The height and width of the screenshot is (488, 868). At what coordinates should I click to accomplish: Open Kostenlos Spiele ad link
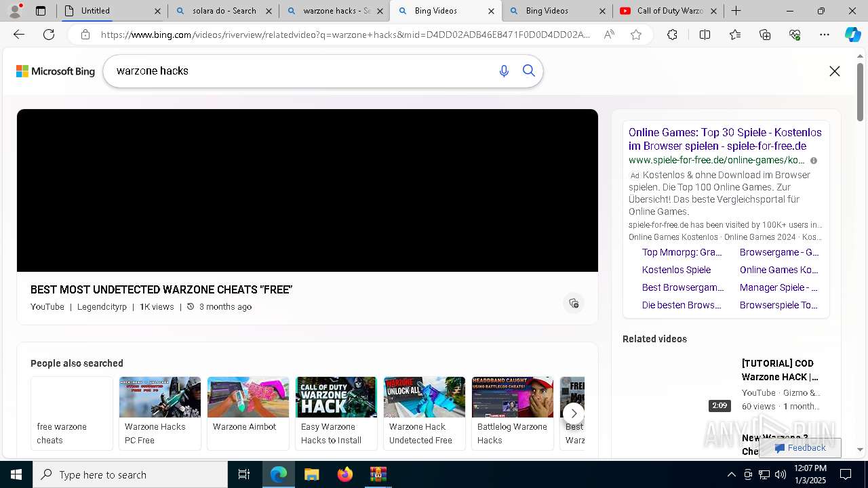[676, 270]
